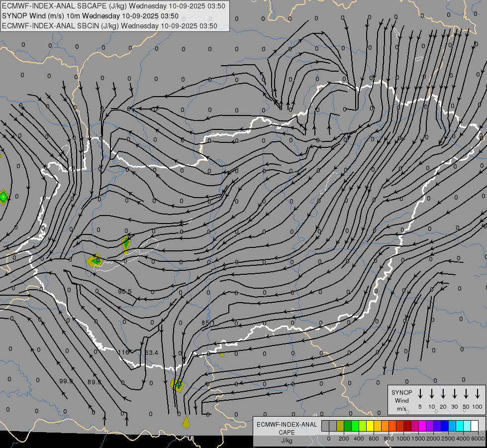
Task: Pick the dark green swatch in the CAPE legend
Action: (348, 426)
